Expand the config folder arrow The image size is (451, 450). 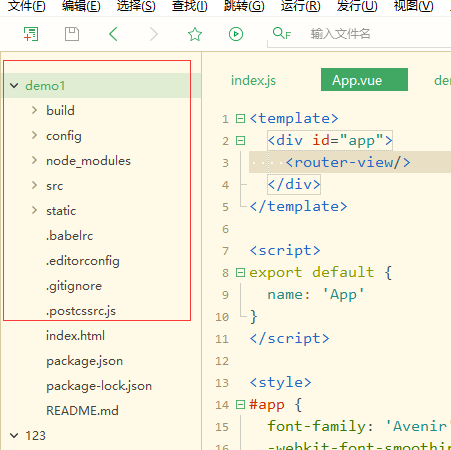(x=34, y=135)
